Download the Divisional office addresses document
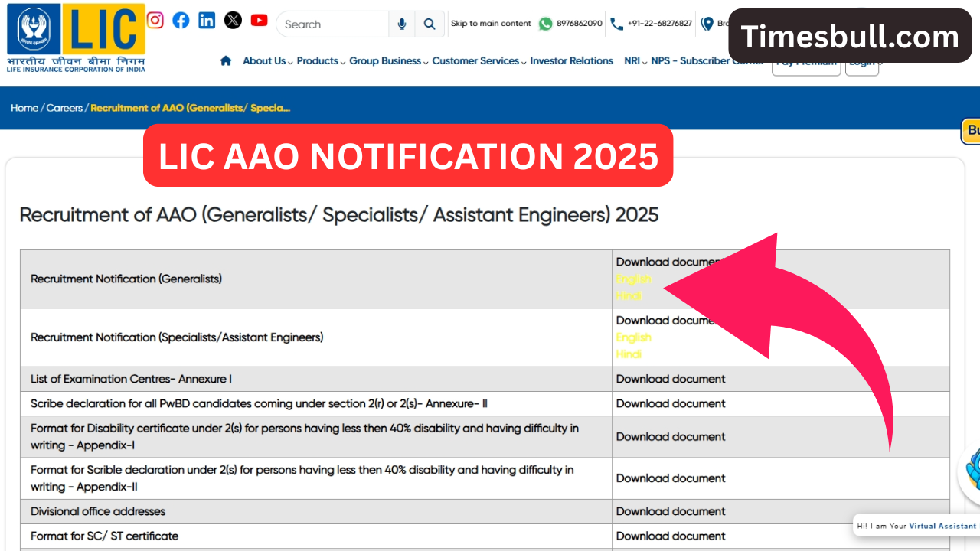The height and width of the screenshot is (551, 980). (x=671, y=511)
